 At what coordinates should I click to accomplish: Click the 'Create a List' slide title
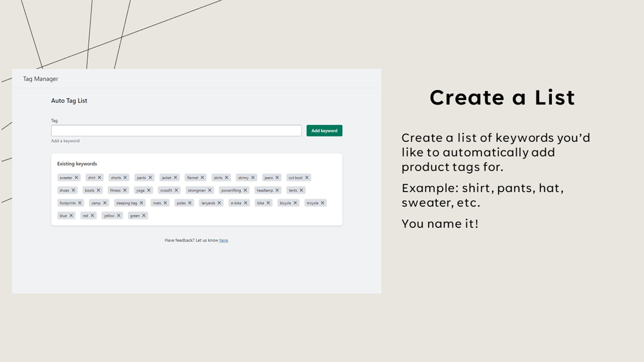point(502,98)
